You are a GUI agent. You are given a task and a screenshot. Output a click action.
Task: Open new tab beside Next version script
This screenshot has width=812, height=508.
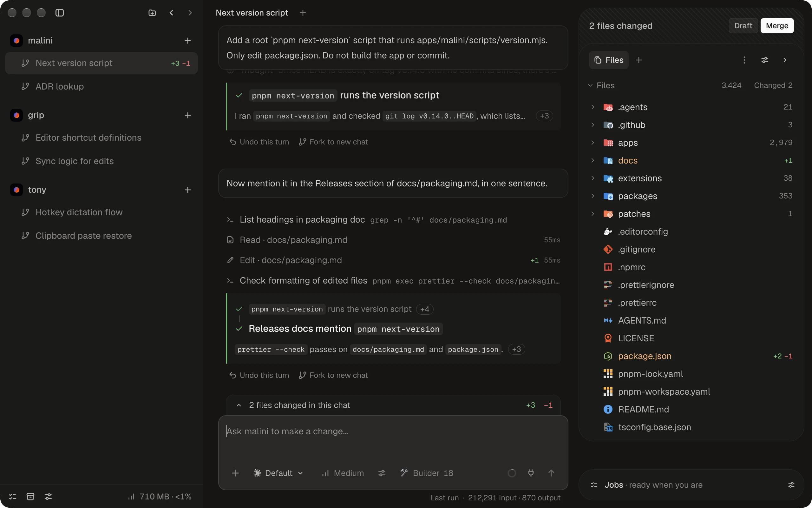click(x=303, y=13)
